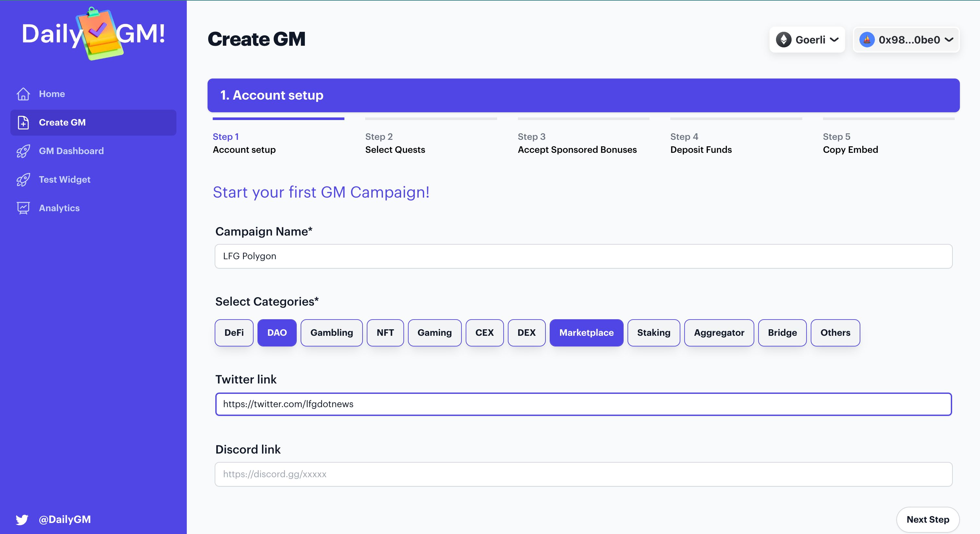The width and height of the screenshot is (980, 534).
Task: Select the DAO category toggle
Action: pos(276,332)
